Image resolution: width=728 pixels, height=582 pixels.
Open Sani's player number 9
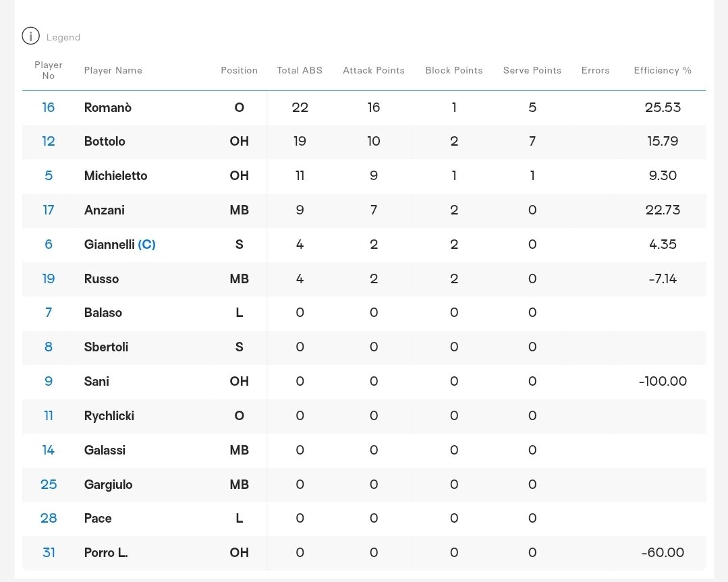(49, 381)
